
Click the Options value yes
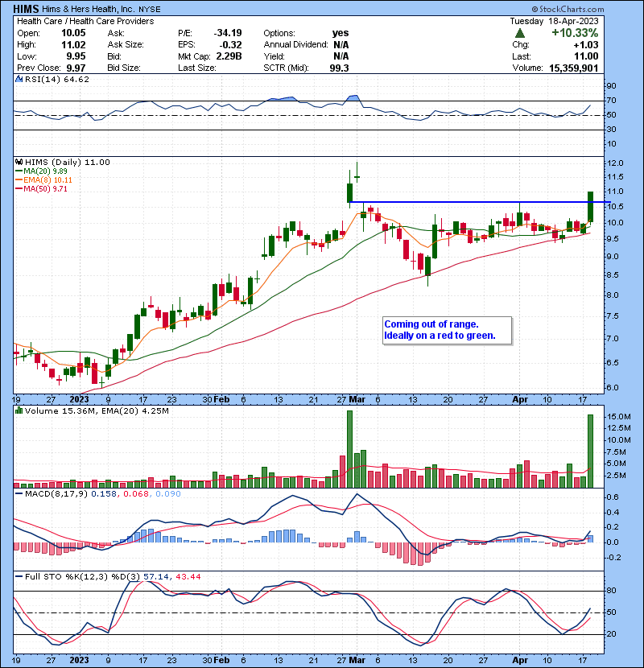[341, 33]
